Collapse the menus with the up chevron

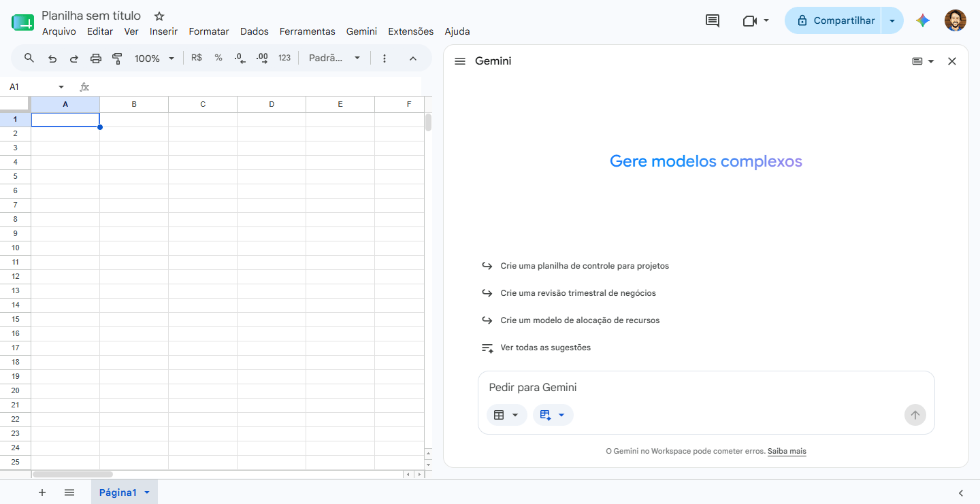412,58
